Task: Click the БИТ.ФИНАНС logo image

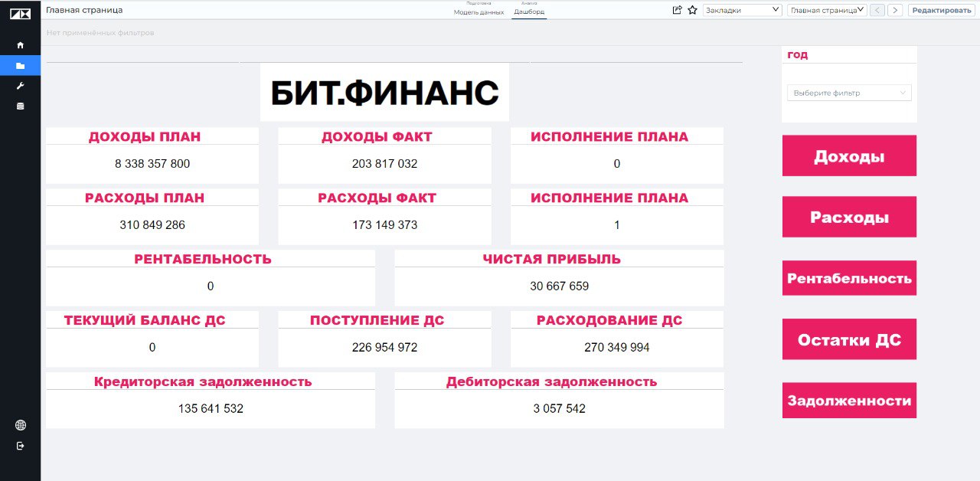Action: coord(384,93)
